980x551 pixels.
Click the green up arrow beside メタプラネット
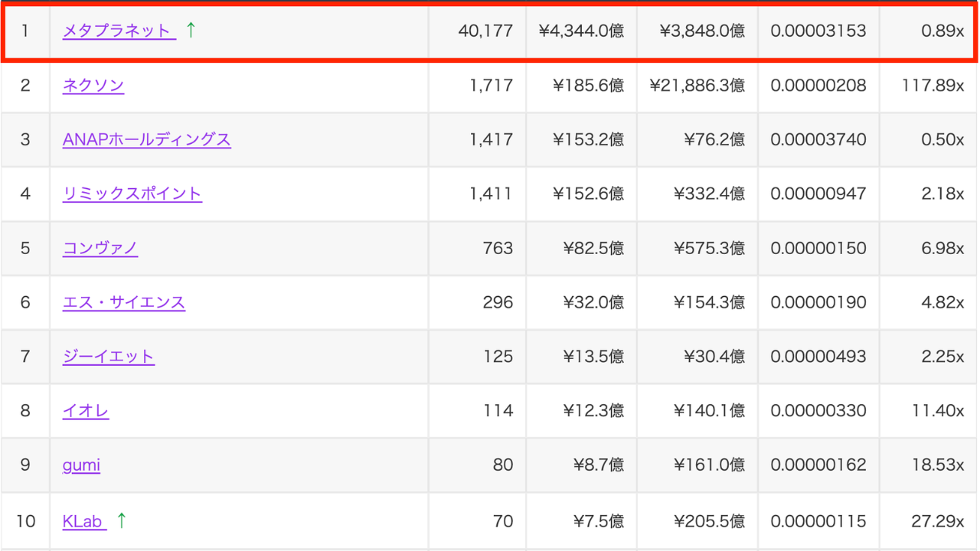tap(191, 31)
